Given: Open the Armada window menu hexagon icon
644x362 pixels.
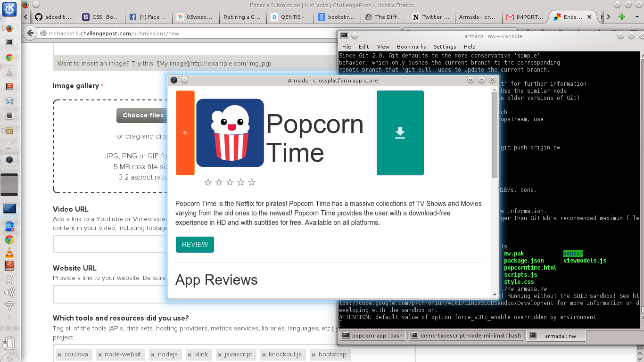Looking at the screenshot, I should 174,80.
